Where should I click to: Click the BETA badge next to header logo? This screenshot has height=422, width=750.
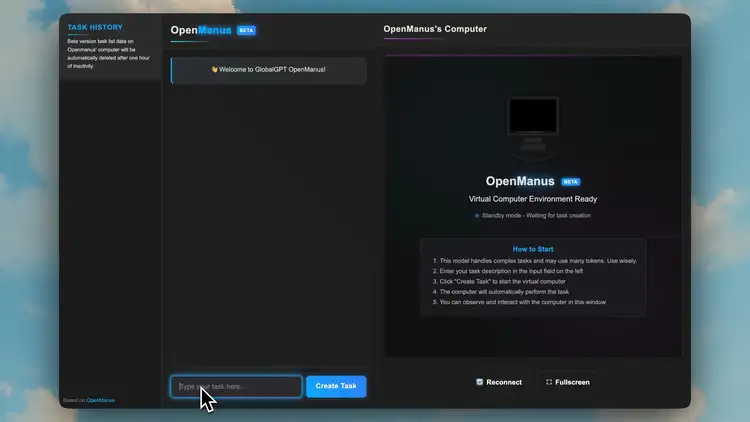pyautogui.click(x=246, y=30)
